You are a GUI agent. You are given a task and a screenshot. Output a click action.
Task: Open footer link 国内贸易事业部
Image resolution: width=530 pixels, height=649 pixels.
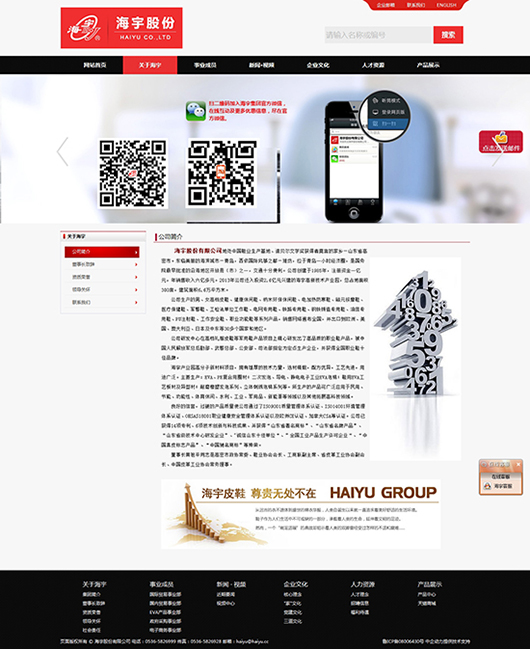pos(165,603)
